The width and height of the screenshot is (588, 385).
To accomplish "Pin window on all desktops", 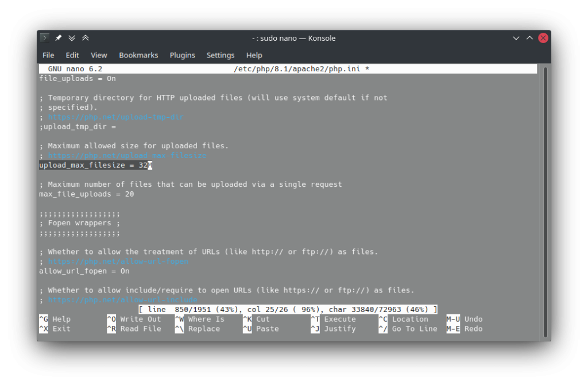I will 58,38.
